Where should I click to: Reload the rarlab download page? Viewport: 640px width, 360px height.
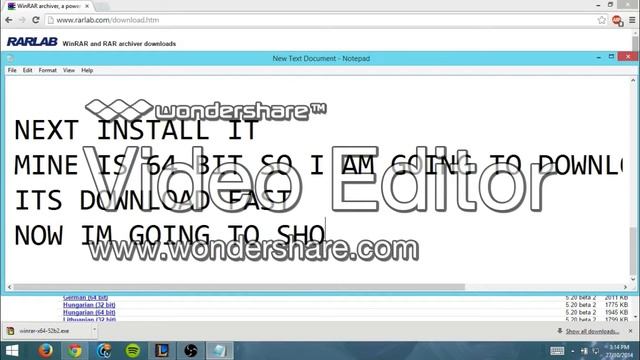click(36, 20)
